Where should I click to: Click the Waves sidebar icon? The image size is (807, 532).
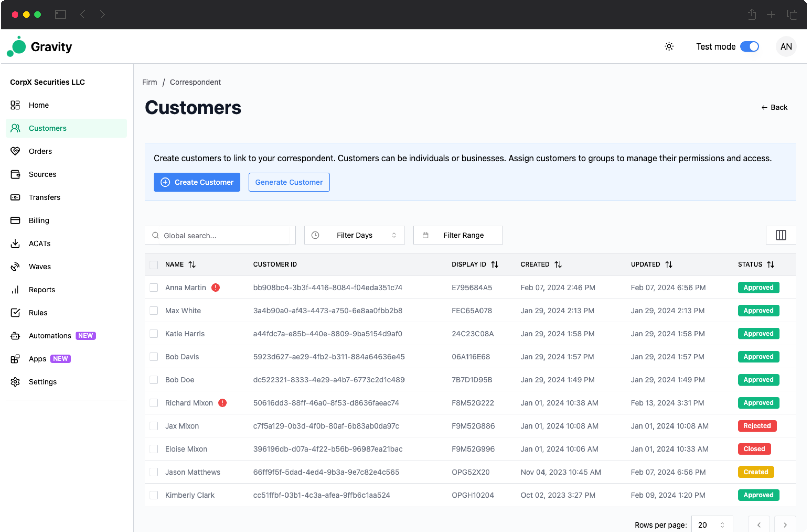coord(15,267)
